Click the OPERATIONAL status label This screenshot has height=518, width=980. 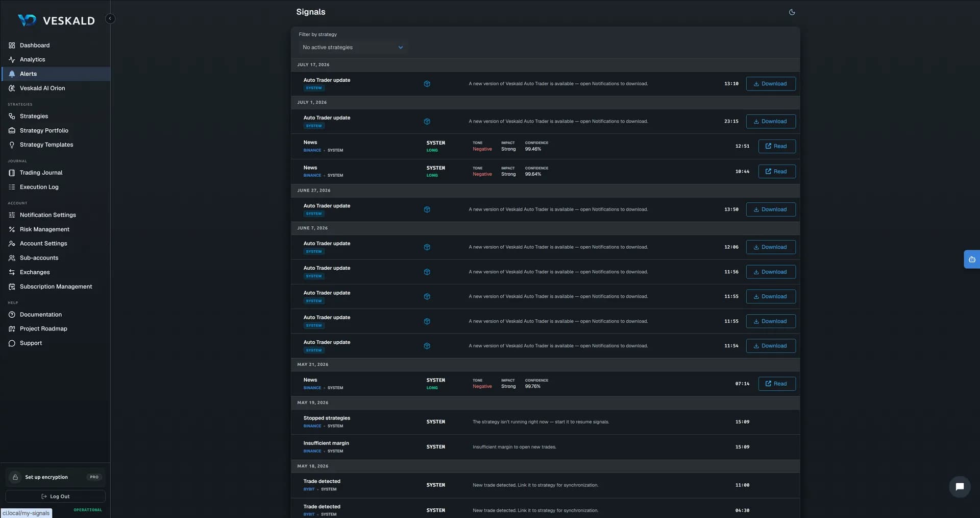pyautogui.click(x=88, y=510)
